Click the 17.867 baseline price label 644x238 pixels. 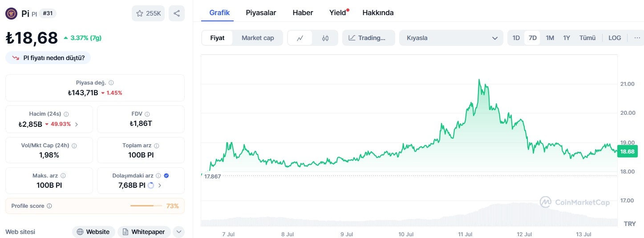tap(212, 176)
